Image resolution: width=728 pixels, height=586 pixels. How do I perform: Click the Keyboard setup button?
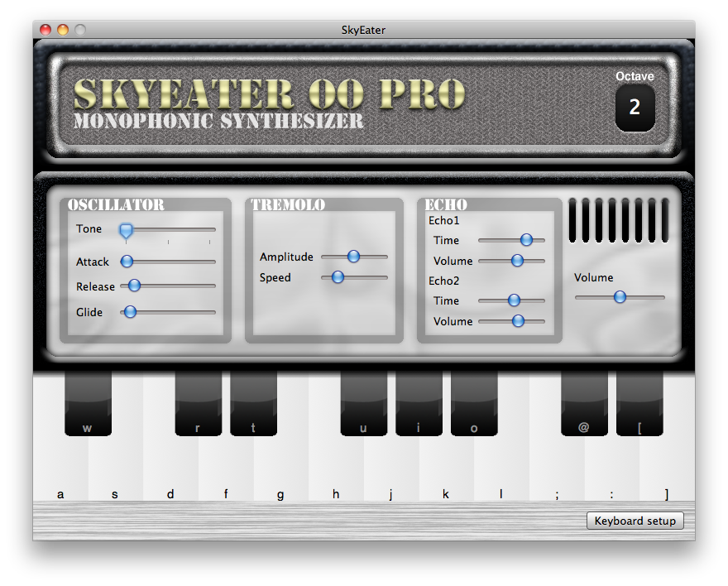pos(635,521)
